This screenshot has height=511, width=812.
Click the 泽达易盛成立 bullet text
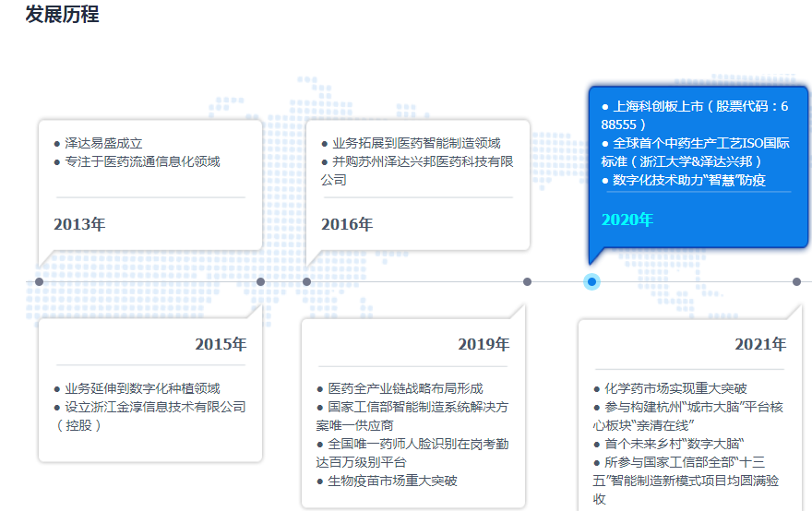[x=103, y=143]
